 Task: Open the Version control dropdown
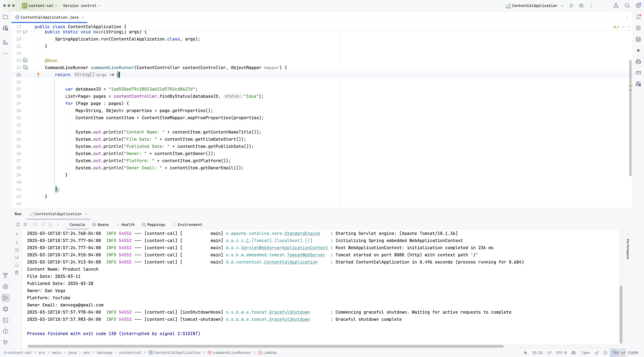point(82,5)
